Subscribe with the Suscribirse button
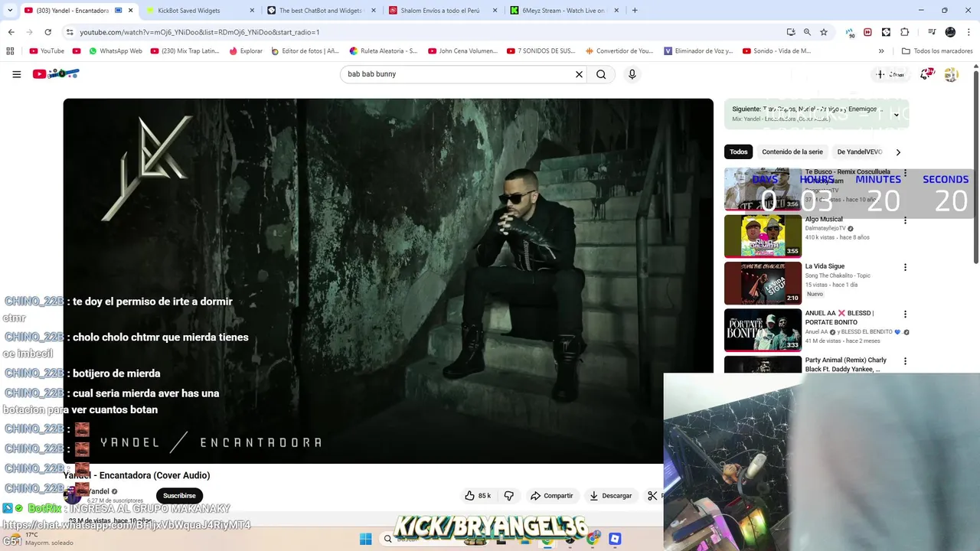The width and height of the screenshot is (980, 551). (179, 496)
